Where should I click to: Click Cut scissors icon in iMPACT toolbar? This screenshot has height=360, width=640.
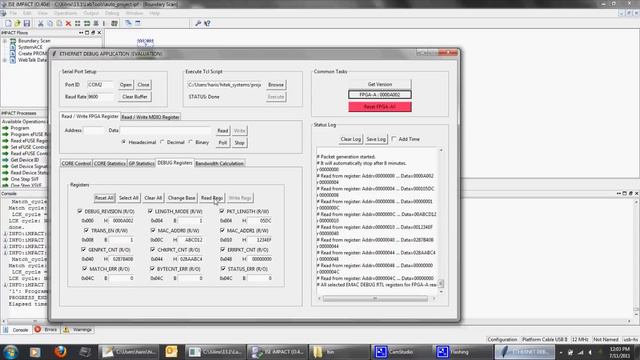click(40, 23)
